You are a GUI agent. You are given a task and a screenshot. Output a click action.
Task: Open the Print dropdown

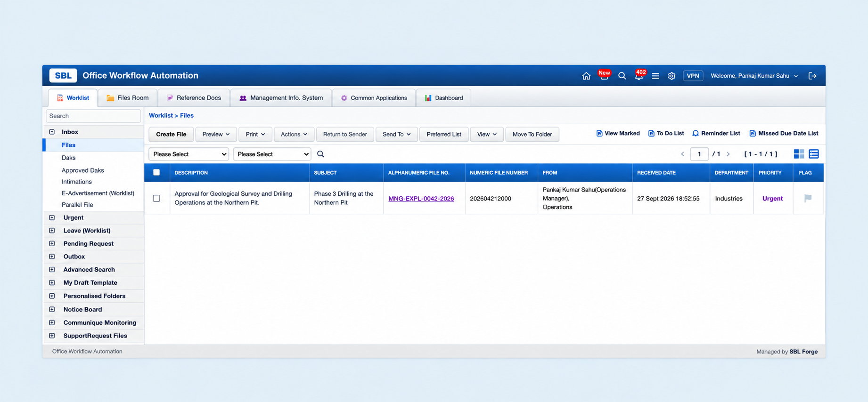coord(255,134)
